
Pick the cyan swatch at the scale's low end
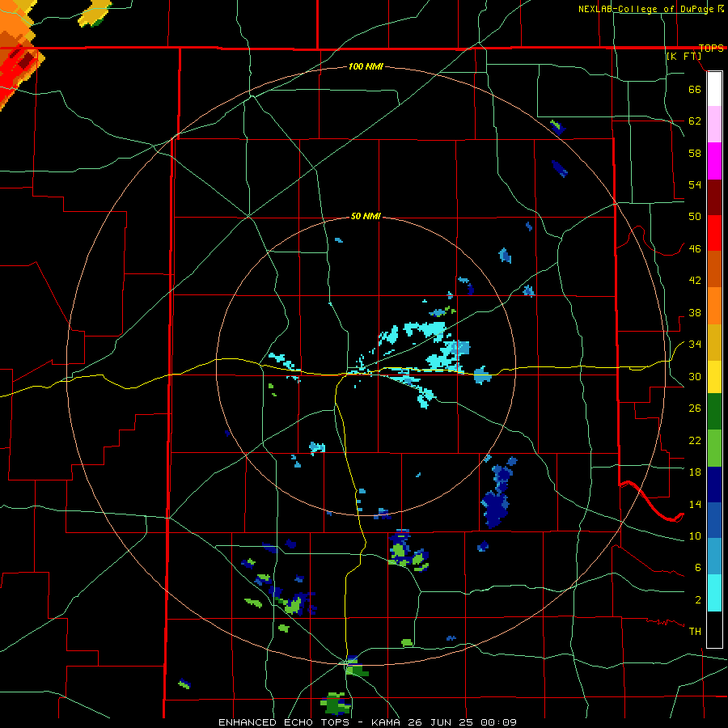714,593
